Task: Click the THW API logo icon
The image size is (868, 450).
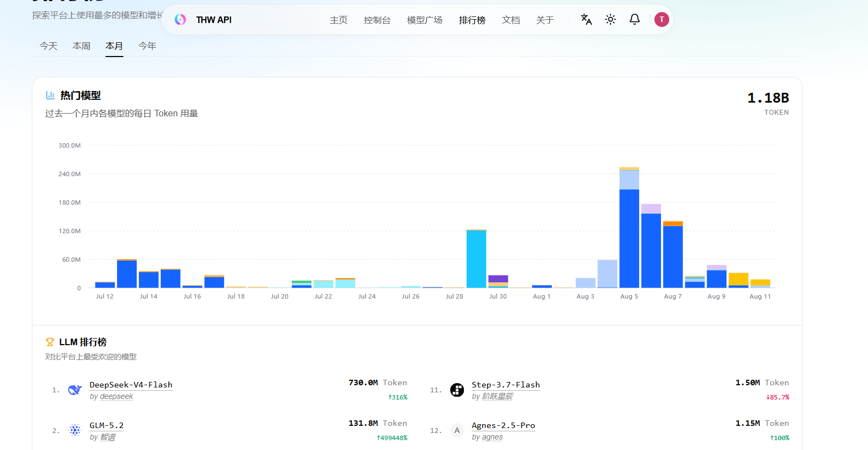Action: pos(180,20)
